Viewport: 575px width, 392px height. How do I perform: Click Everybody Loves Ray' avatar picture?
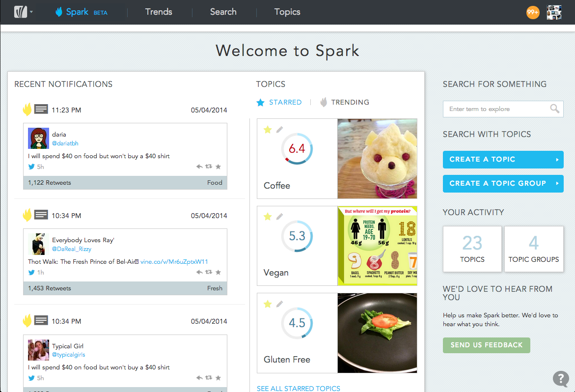pos(38,244)
